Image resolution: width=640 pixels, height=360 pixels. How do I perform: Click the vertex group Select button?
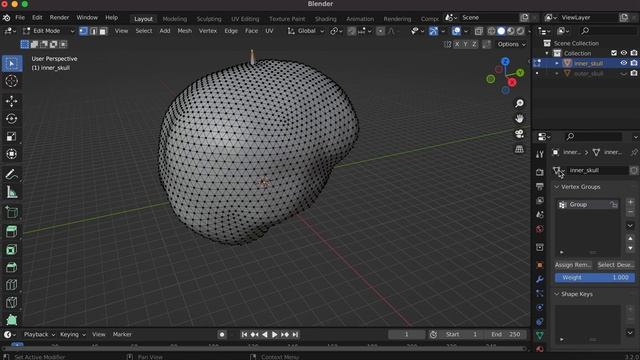[x=606, y=265]
